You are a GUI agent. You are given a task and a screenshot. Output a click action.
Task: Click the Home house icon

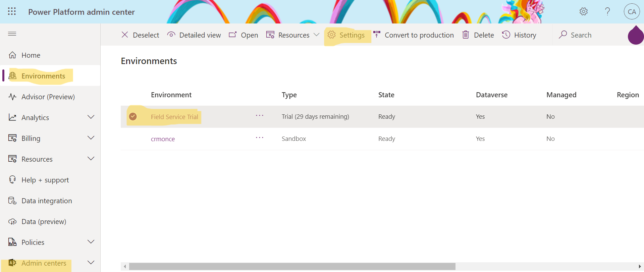[12, 55]
